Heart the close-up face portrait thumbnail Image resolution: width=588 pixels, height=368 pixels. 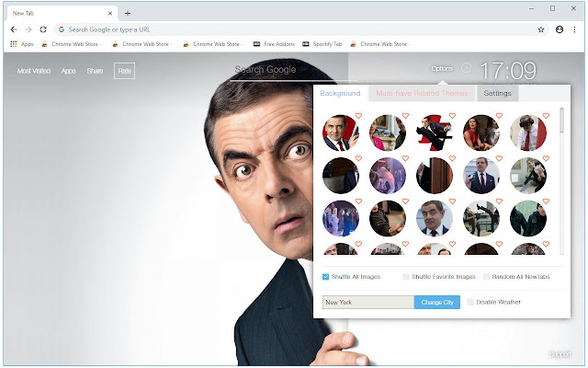[x=452, y=201]
